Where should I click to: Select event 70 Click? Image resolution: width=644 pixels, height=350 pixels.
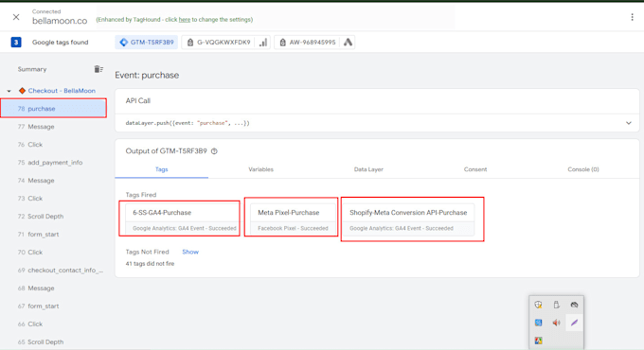pyautogui.click(x=54, y=252)
